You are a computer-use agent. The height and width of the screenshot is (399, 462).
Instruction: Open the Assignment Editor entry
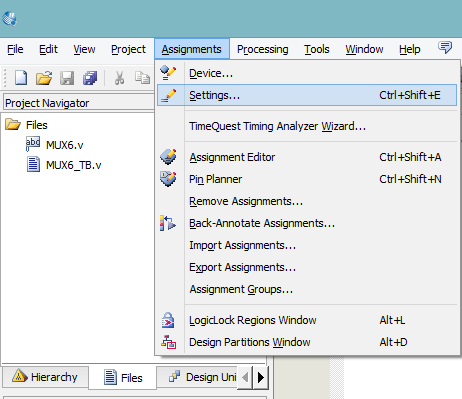tap(307, 157)
